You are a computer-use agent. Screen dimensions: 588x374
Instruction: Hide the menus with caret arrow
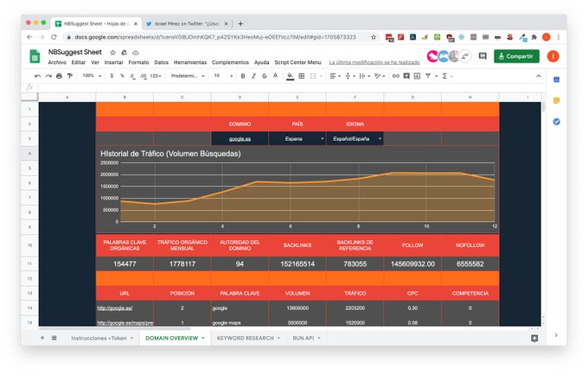539,76
